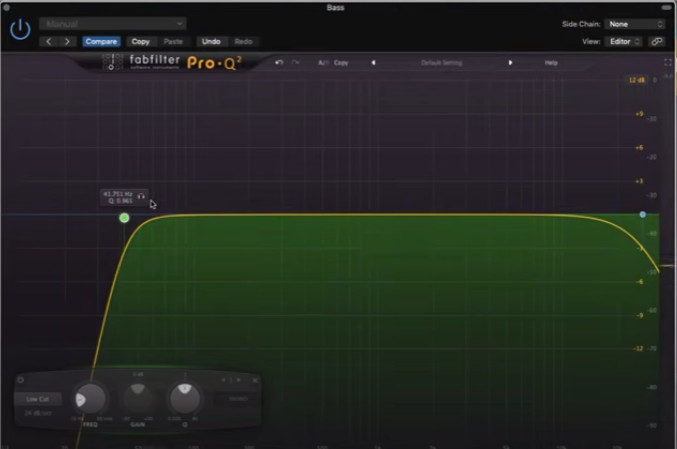Select the green low cut band node
677x449 pixels.
tap(124, 218)
